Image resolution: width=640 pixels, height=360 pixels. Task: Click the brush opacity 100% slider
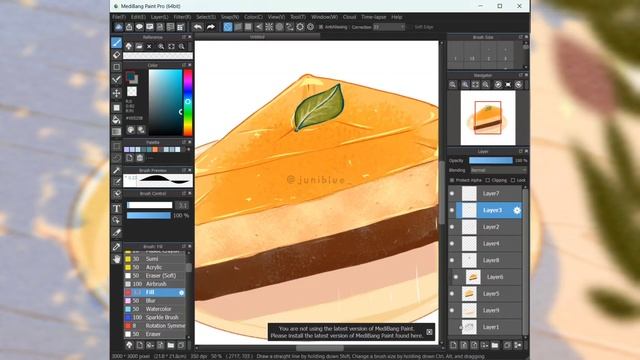(x=149, y=216)
